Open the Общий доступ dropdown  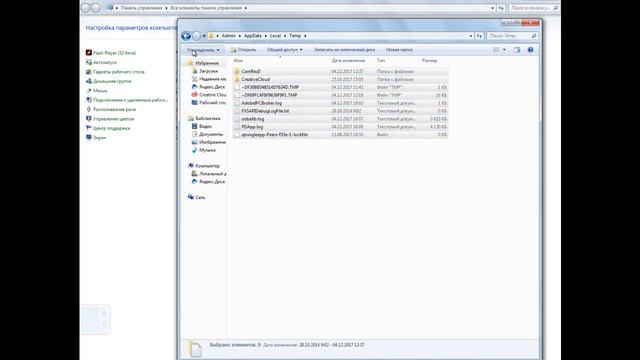[284, 50]
